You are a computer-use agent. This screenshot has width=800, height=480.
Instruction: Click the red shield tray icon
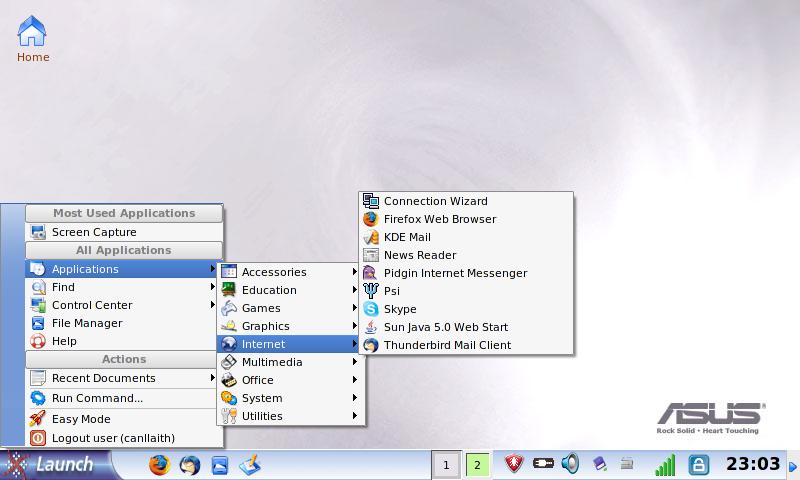coord(514,464)
